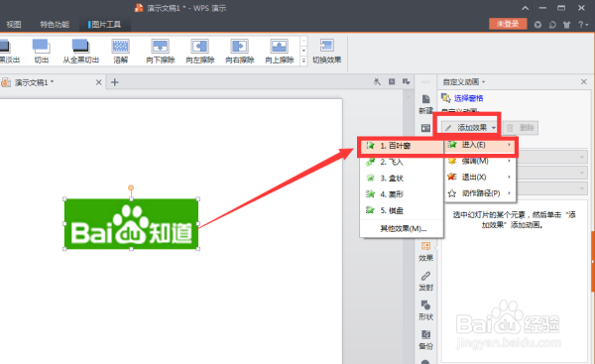Open the third greyed combo box in the animation panel

(x=551, y=188)
